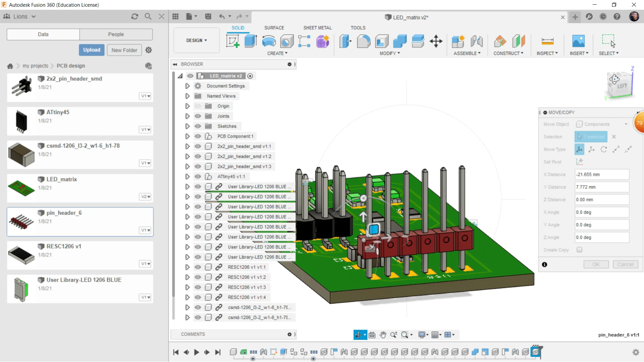
Task: Enable the Create Copy checkbox
Action: (x=579, y=250)
